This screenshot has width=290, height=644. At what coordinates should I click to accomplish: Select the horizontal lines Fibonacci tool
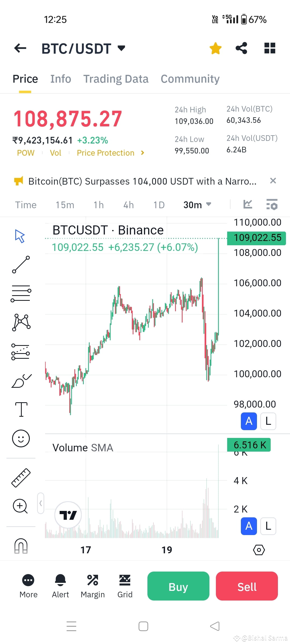21,293
